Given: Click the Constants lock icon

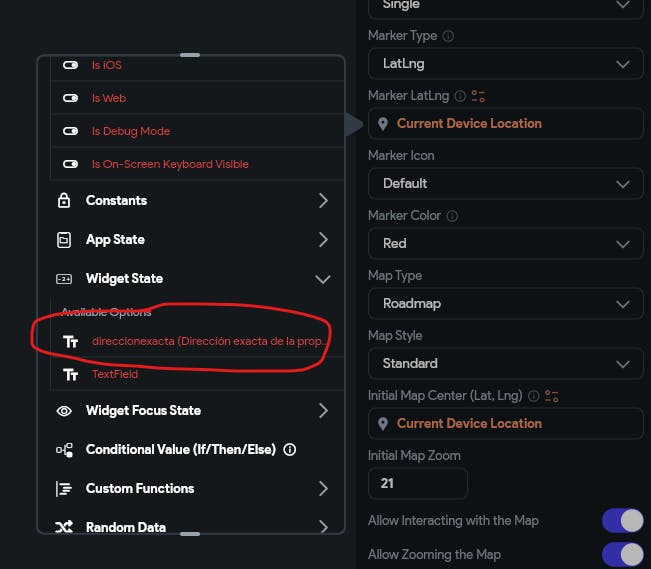Looking at the screenshot, I should 64,201.
